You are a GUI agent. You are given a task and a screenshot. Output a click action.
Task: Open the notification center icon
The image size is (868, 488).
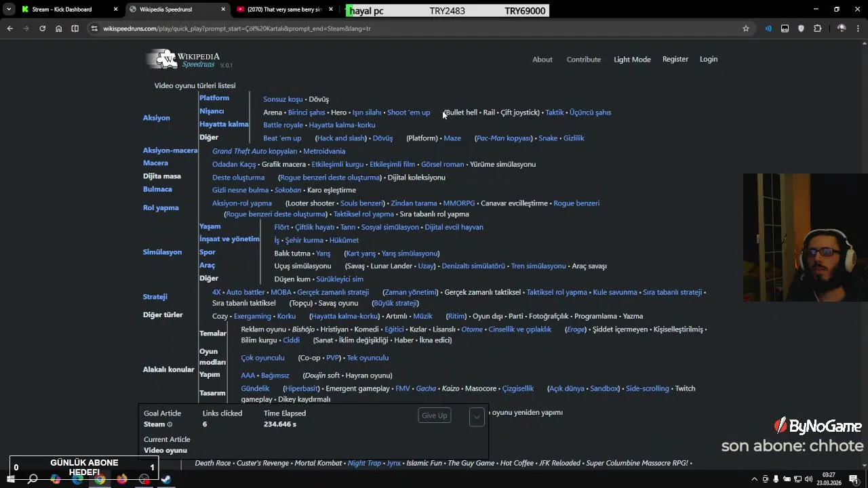(854, 479)
